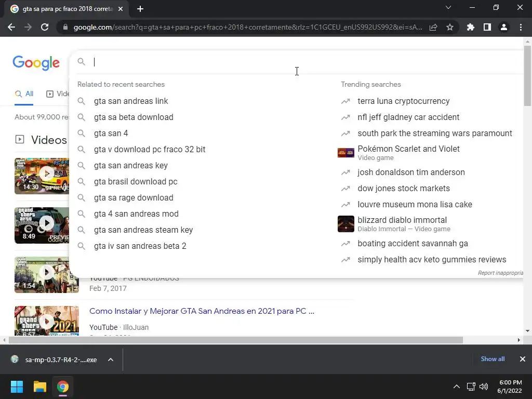Open File Explorer from taskbar
The height and width of the screenshot is (399, 532).
39,387
